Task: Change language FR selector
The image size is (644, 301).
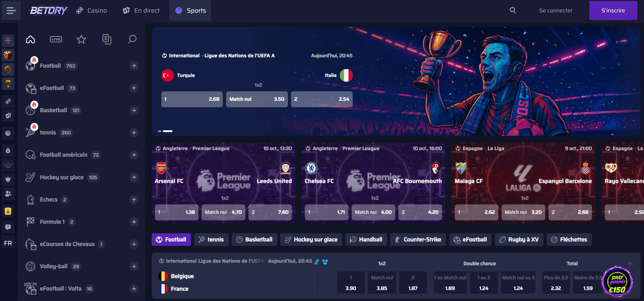Action: [x=8, y=243]
